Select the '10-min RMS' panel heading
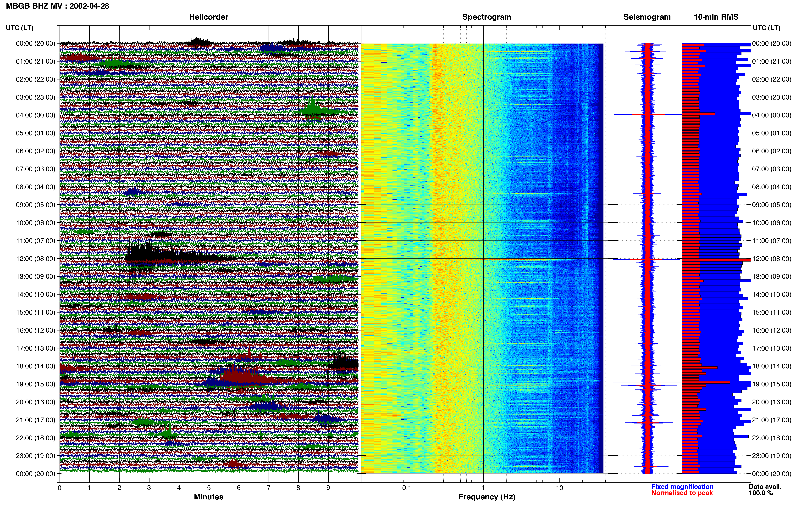812x508 pixels. (716, 17)
